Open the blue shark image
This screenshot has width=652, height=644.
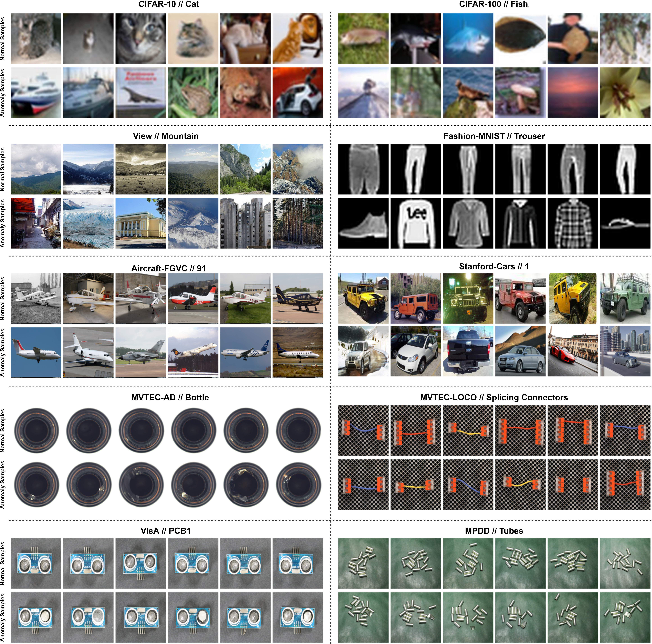tap(468, 38)
